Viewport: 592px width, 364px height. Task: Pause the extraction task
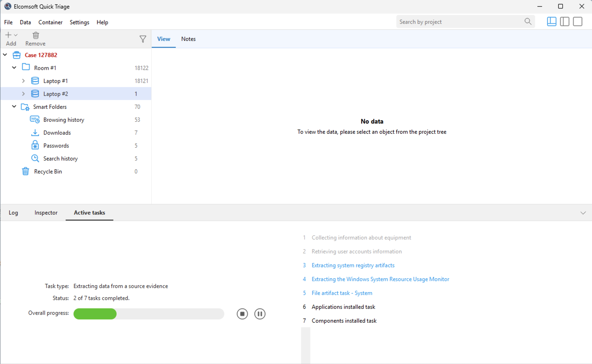(260, 314)
